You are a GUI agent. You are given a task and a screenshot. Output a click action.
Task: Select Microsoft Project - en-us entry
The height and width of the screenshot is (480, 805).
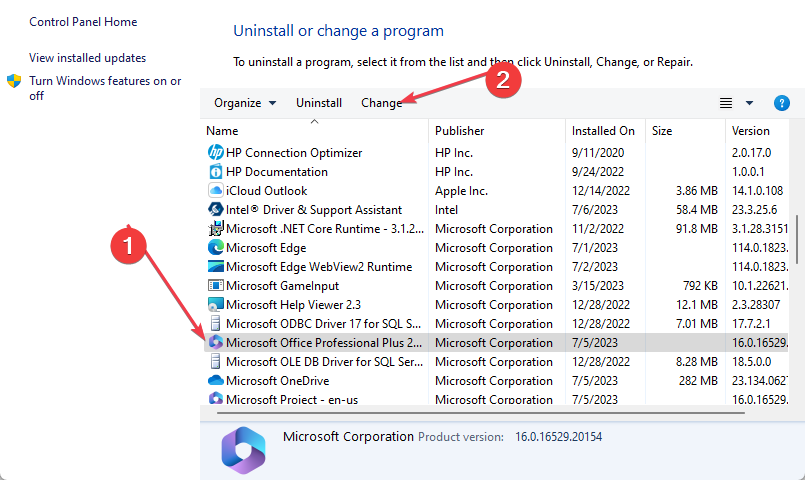tap(495, 398)
